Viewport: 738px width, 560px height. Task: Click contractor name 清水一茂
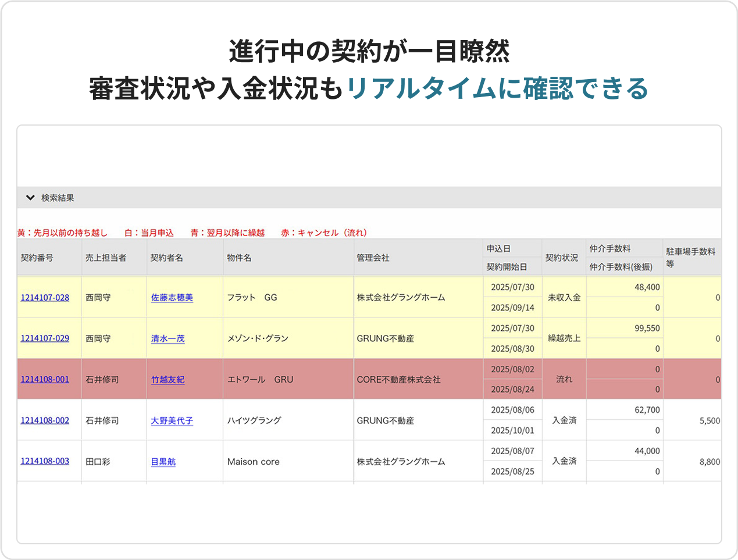pyautogui.click(x=167, y=338)
